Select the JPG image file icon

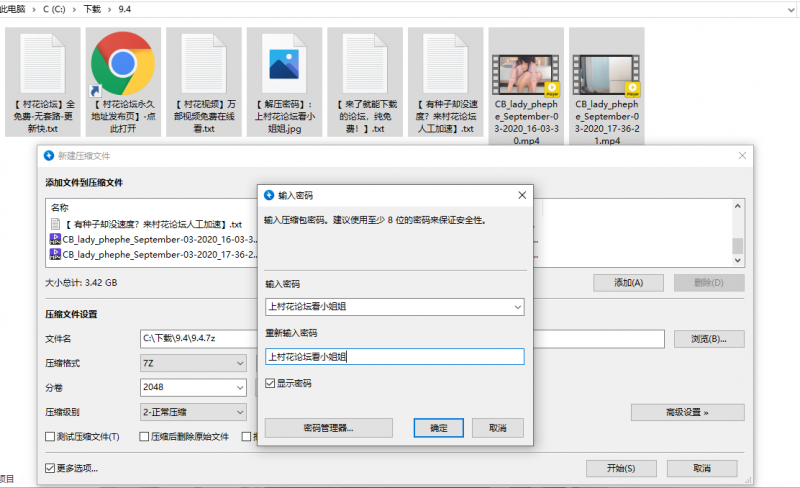click(283, 63)
